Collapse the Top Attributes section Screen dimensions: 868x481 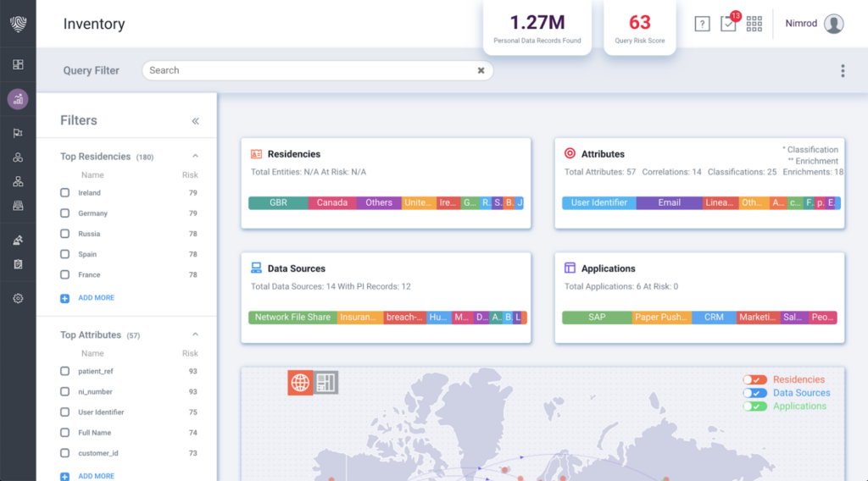pyautogui.click(x=195, y=335)
